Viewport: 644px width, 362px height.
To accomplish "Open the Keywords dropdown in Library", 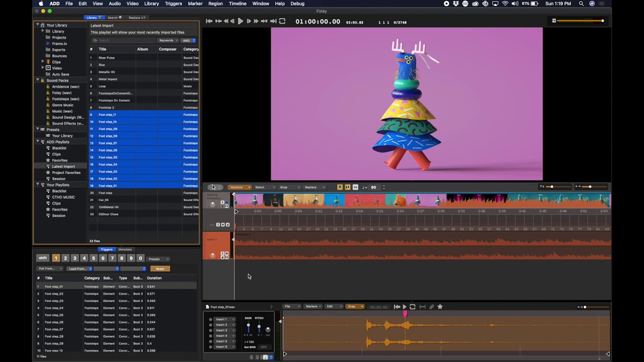I will [x=168, y=40].
